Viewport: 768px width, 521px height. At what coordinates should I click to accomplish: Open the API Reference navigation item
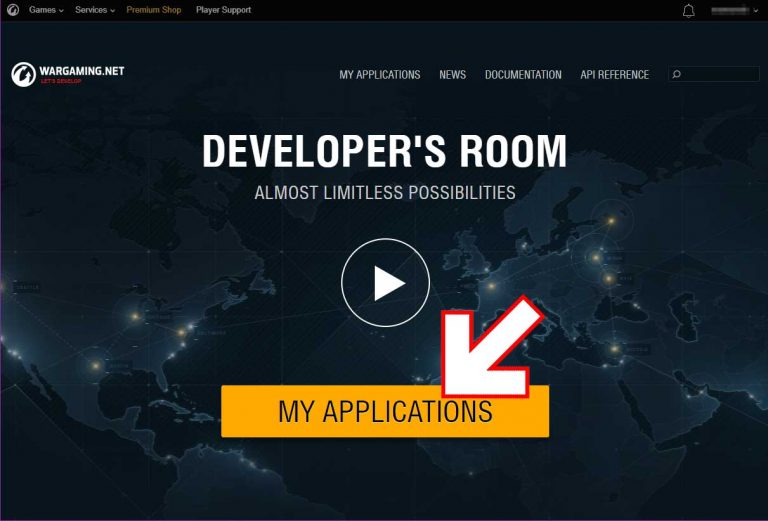click(614, 75)
